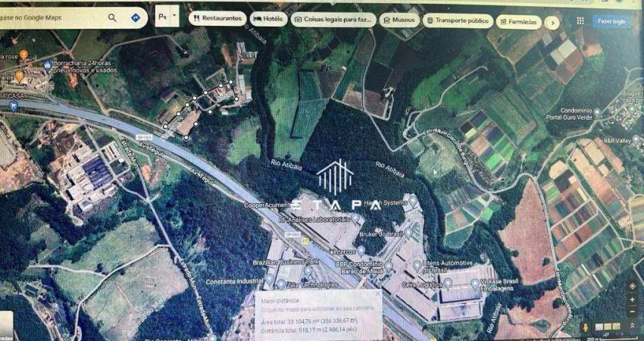Click the Constanta Industrial map pin
The width and height of the screenshot is (644, 341).
(x=269, y=279)
